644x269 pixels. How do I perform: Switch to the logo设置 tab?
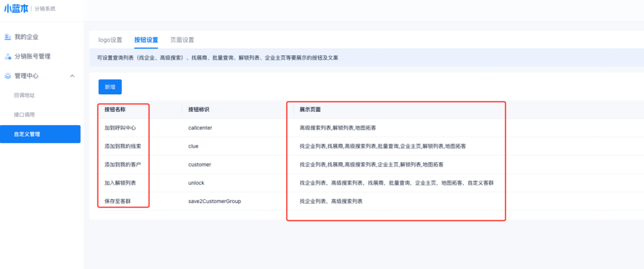click(110, 40)
